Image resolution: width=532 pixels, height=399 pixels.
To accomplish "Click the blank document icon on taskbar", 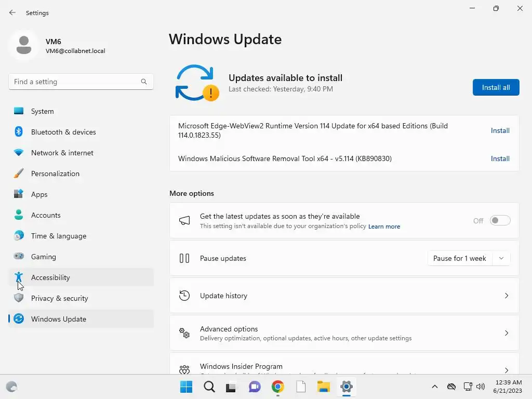I will click(301, 387).
